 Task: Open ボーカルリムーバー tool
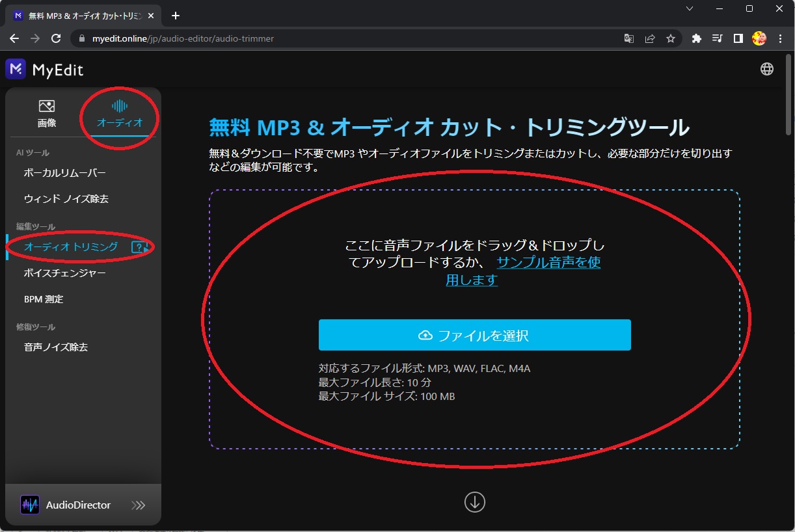pos(64,173)
